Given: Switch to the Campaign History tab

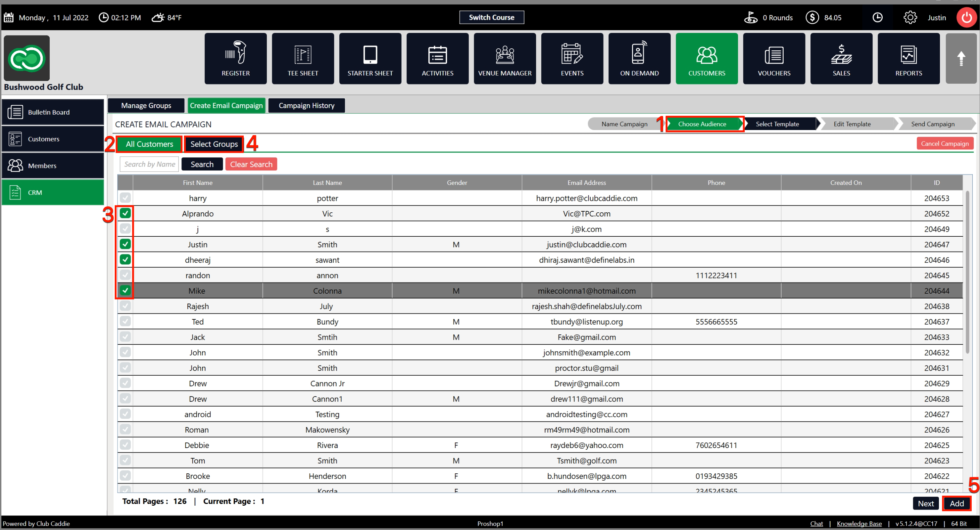Looking at the screenshot, I should click(306, 105).
